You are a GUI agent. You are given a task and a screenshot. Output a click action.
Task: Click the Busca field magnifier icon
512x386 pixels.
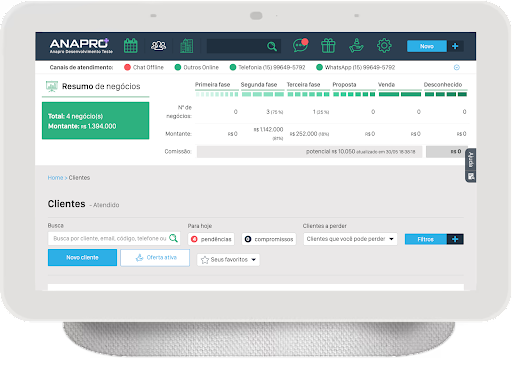tap(173, 238)
